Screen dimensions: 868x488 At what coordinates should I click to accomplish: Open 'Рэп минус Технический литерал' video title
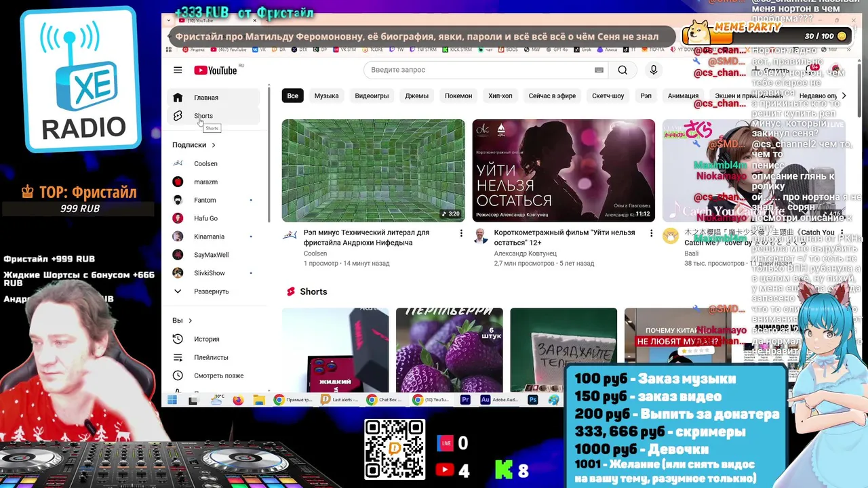click(x=366, y=237)
